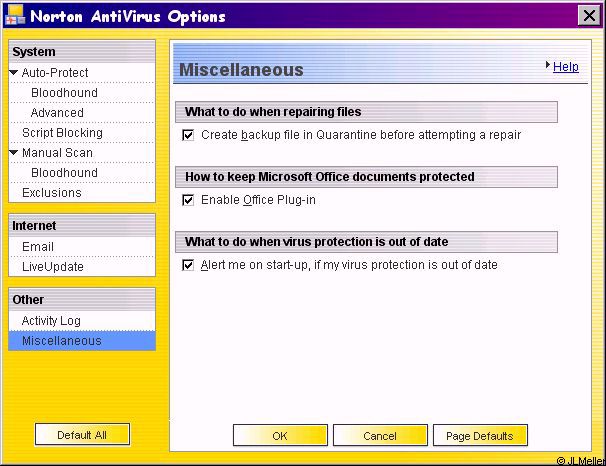Toggle Alert me on start-up checkbox

(x=188, y=265)
